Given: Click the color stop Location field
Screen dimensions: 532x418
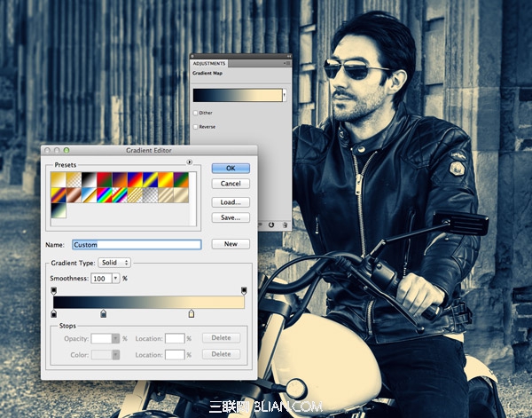Looking at the screenshot, I should [x=175, y=355].
